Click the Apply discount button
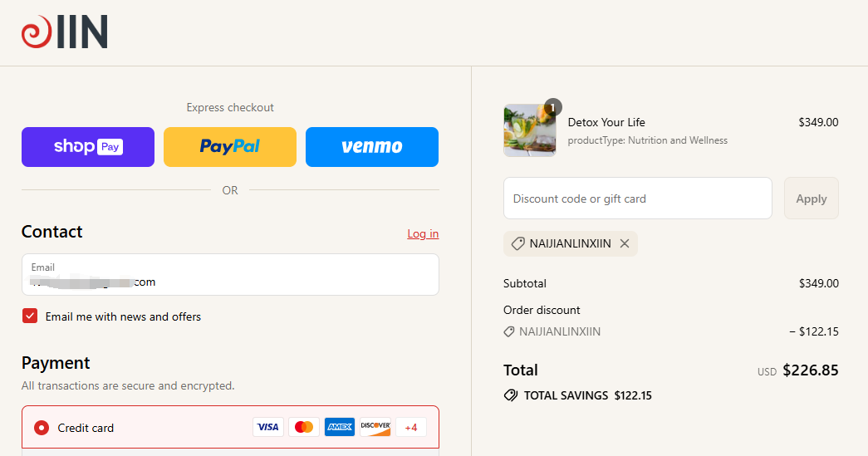The height and width of the screenshot is (456, 868). click(x=811, y=199)
